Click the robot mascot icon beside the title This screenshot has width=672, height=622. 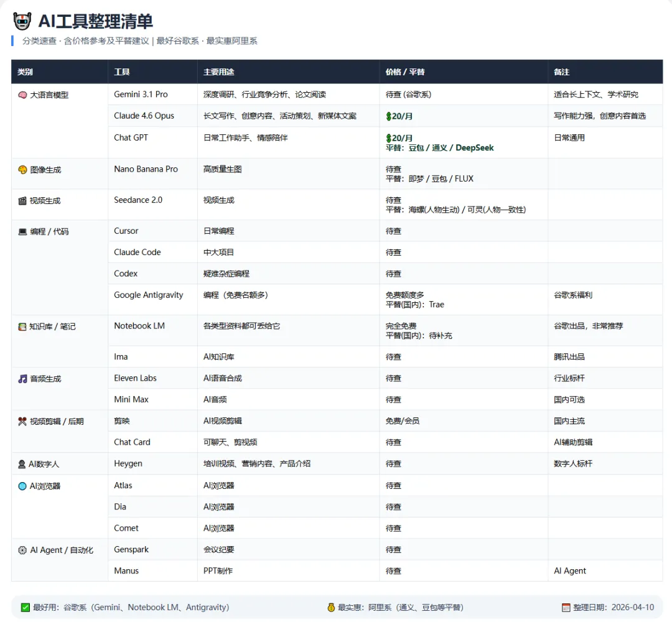coord(22,21)
